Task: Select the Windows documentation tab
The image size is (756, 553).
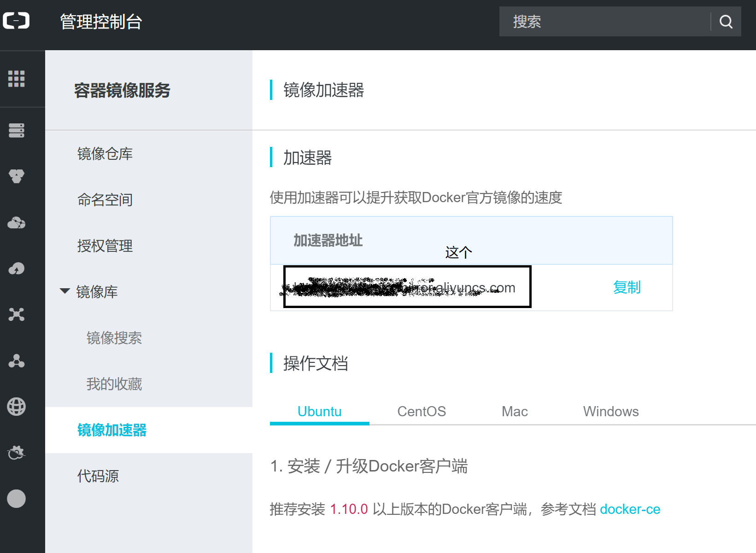Action: 610,411
